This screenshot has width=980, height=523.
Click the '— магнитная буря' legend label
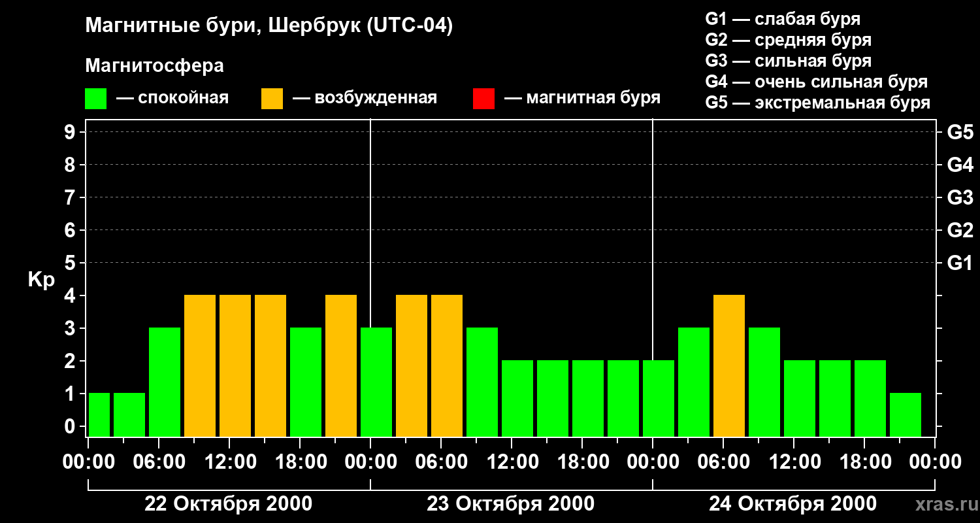click(583, 98)
